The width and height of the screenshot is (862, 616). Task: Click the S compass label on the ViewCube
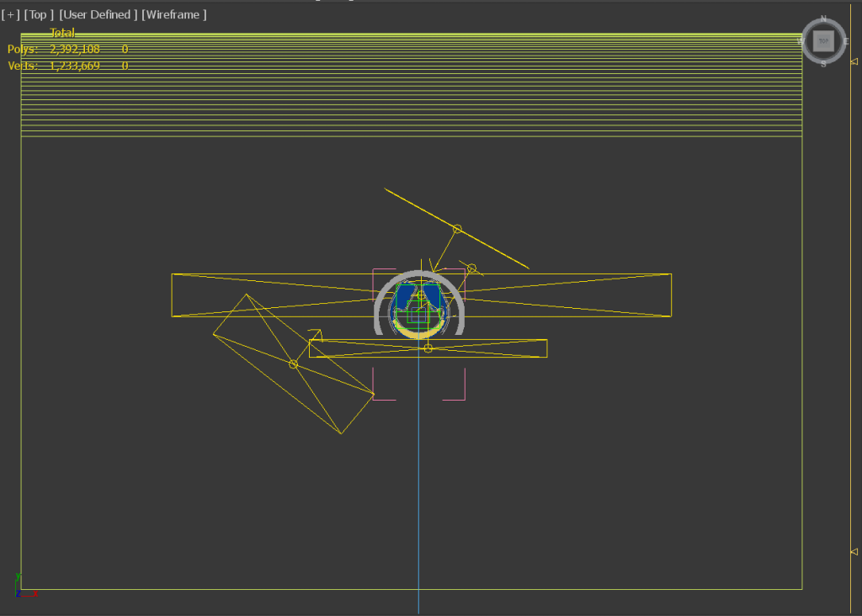click(823, 64)
